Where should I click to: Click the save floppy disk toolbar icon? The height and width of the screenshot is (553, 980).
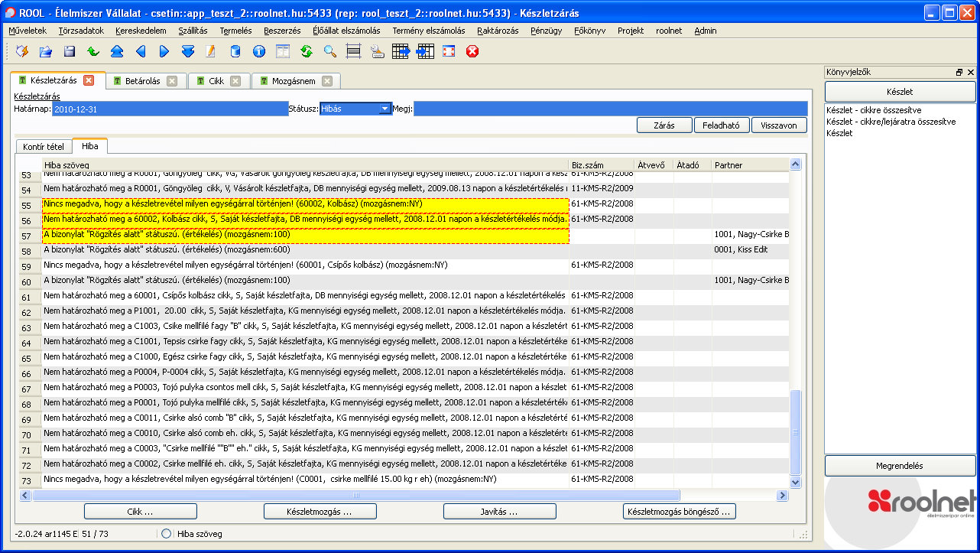click(x=70, y=51)
